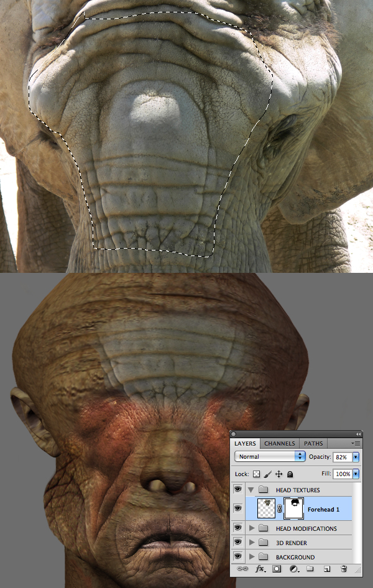
Task: Lock all with the padlock icon
Action: click(x=290, y=474)
